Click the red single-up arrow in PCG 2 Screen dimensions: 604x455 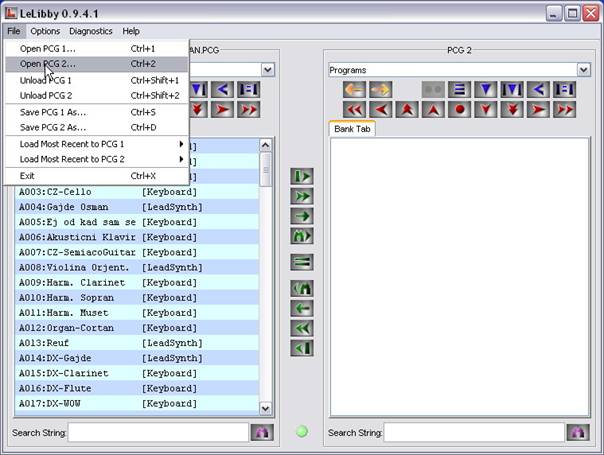coord(433,110)
